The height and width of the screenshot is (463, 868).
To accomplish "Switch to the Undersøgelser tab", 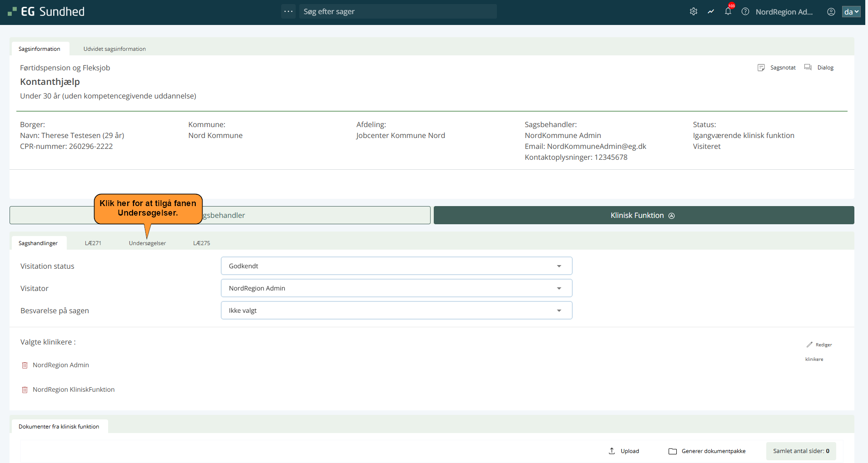I will [147, 243].
